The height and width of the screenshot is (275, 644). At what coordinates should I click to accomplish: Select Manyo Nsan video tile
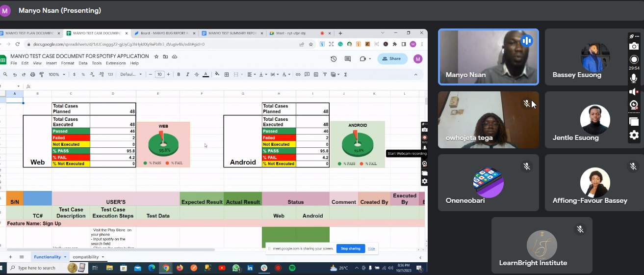click(x=489, y=57)
